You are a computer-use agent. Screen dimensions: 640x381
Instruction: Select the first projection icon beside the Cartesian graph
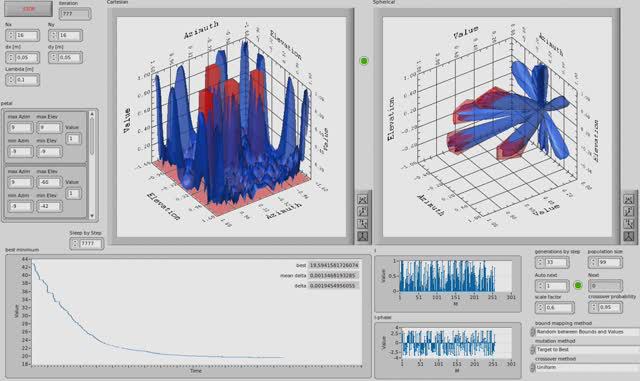pyautogui.click(x=362, y=199)
